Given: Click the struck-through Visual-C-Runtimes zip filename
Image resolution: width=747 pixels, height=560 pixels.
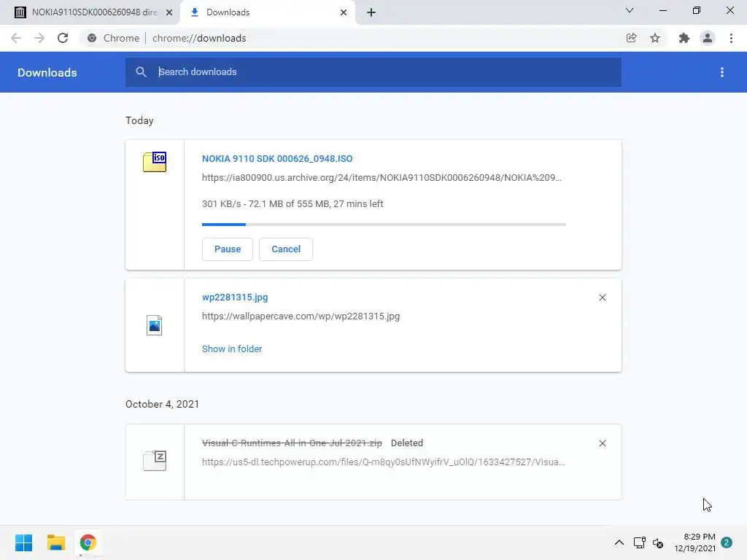Looking at the screenshot, I should [x=292, y=443].
